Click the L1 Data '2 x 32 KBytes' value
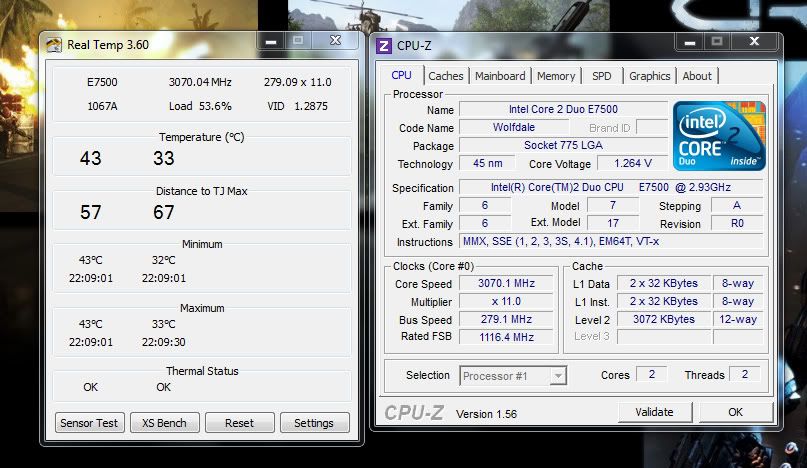 663,283
